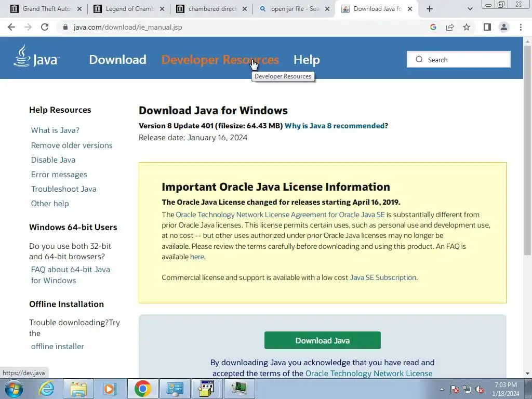This screenshot has width=532, height=399.
Task: Click the taskbar clock 7:03 PM
Action: coord(506,389)
